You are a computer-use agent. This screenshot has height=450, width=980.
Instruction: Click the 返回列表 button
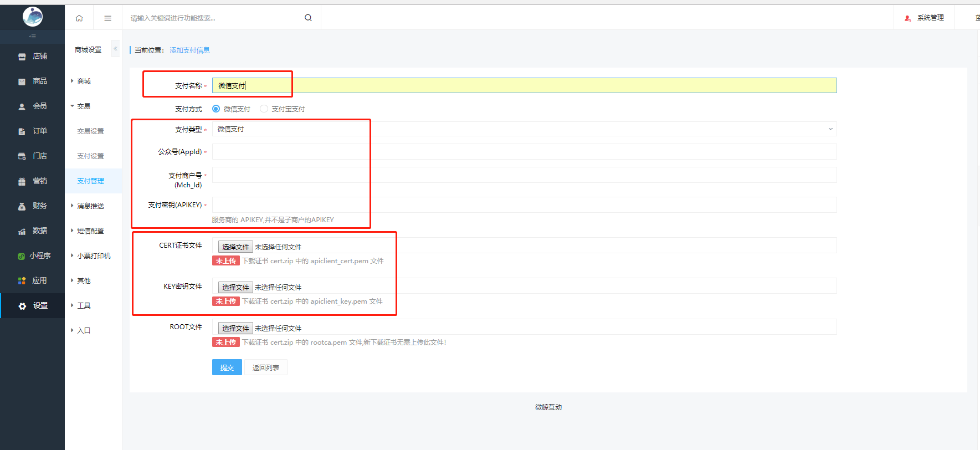[x=266, y=367]
